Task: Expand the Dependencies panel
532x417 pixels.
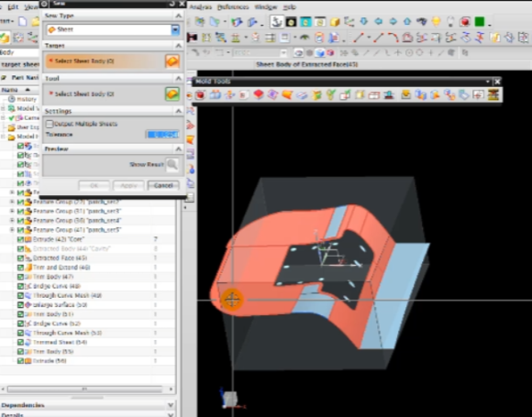Action: point(171,405)
